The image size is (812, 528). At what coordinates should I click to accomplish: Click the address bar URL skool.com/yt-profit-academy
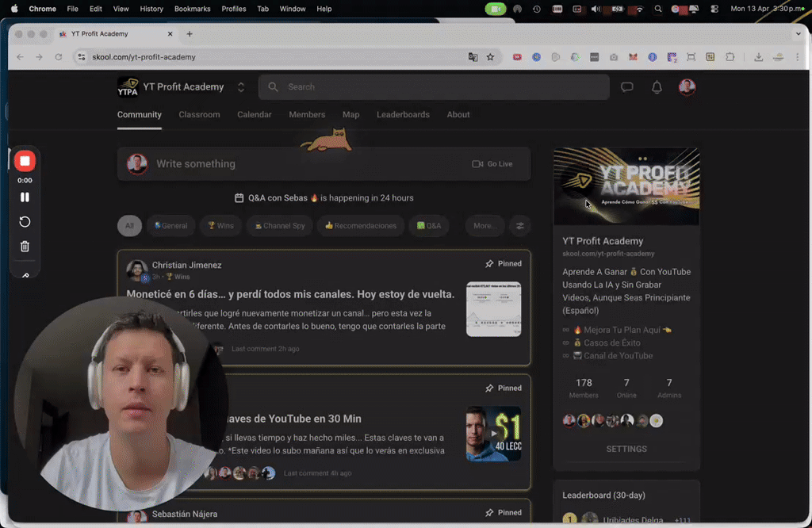click(144, 57)
